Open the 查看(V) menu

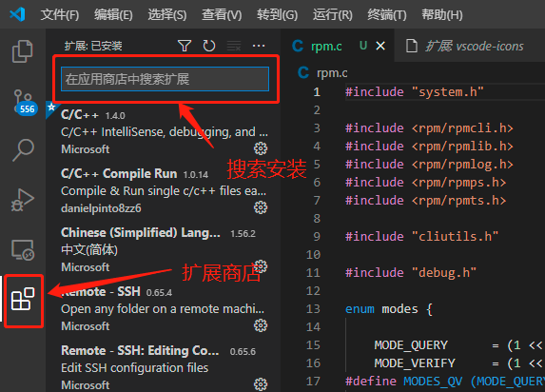click(222, 15)
